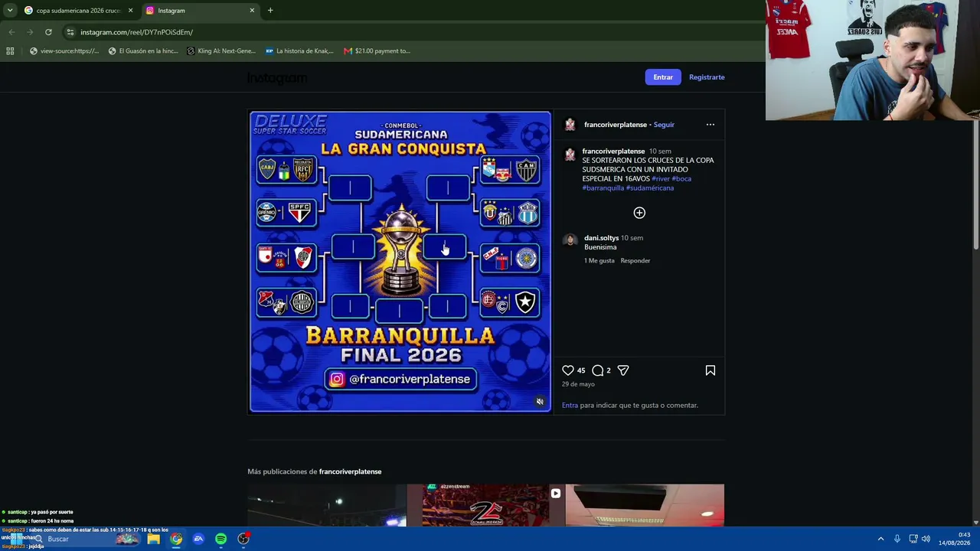Reload the page
Screen dimensions: 980x551
[48, 32]
